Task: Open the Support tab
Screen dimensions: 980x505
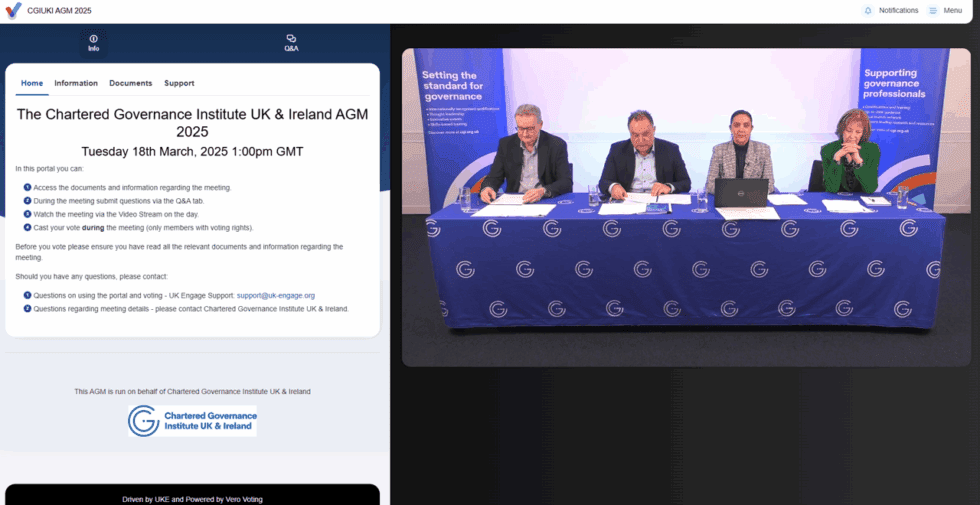Action: (179, 83)
